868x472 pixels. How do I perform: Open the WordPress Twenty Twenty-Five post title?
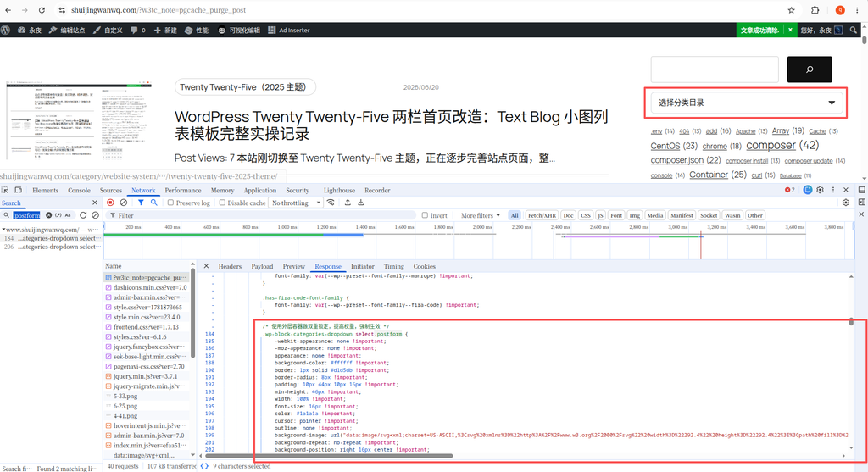392,125
